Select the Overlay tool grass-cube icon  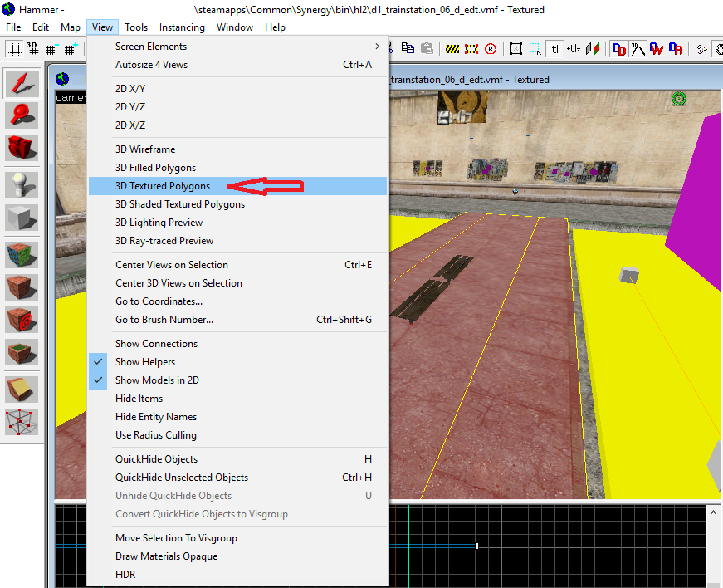click(22, 352)
